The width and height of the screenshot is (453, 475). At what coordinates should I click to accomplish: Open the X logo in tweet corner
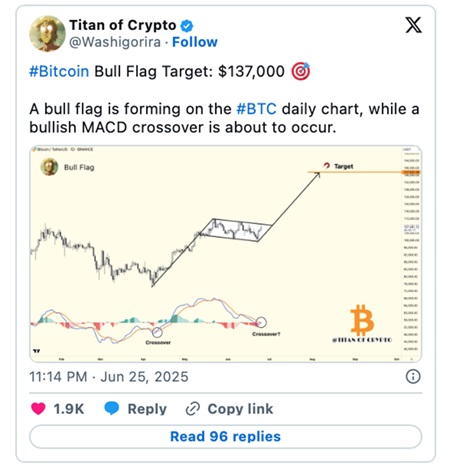413,25
